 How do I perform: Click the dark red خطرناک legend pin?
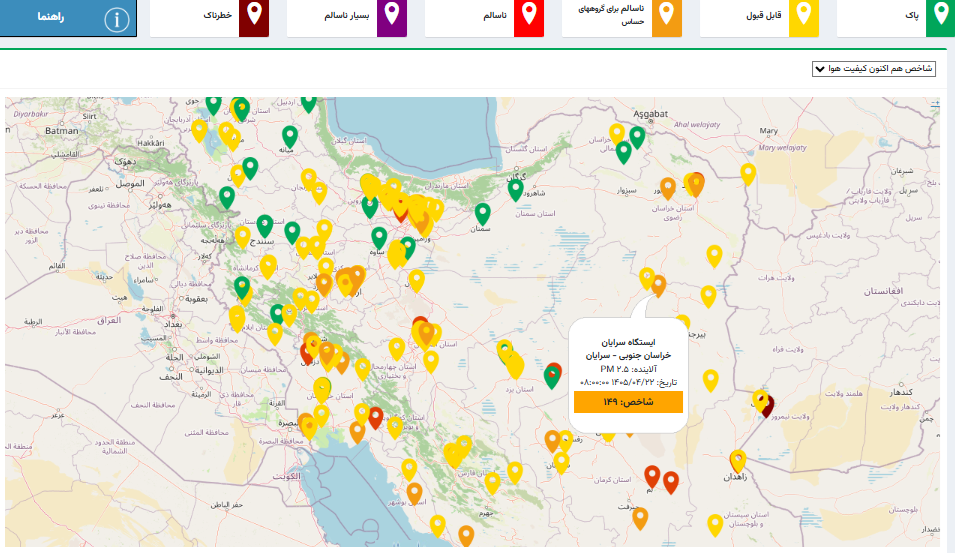pos(254,17)
